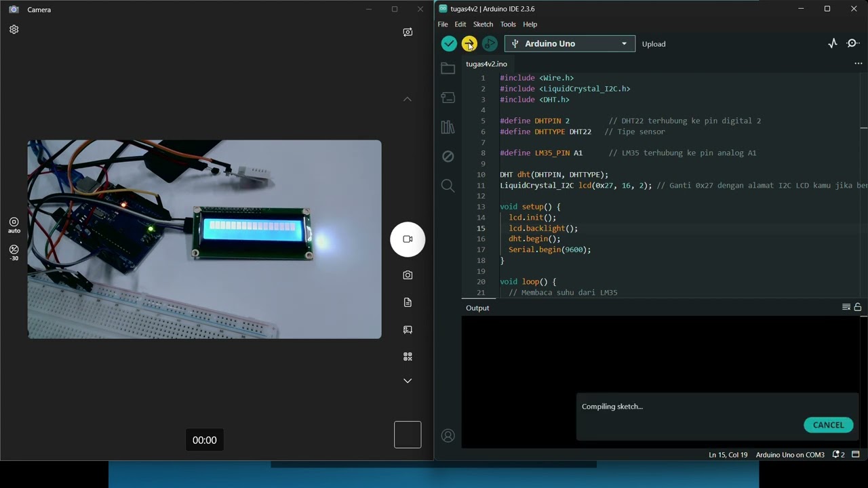
Task: Toggle the Output panel lock autoscroll icon
Action: coord(858,307)
